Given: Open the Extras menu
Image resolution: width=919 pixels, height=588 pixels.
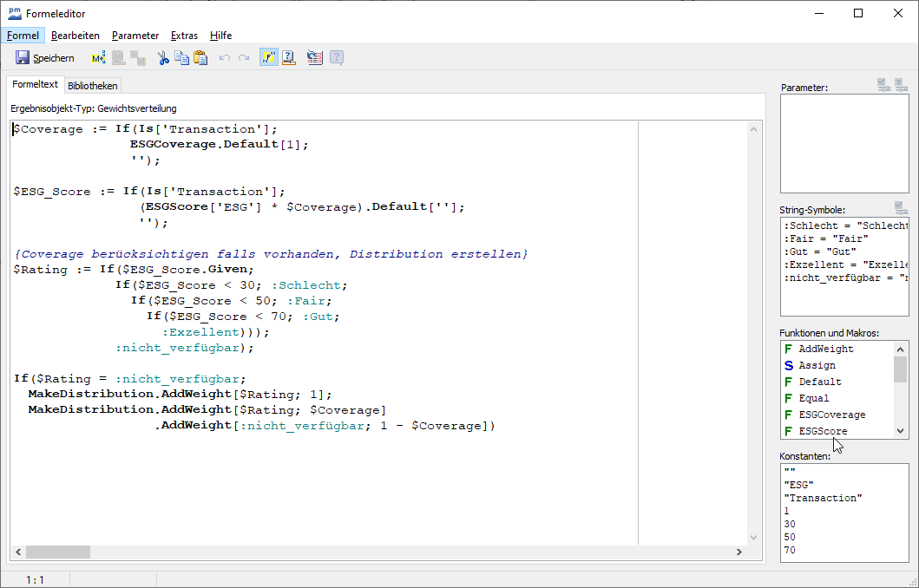Looking at the screenshot, I should 184,36.
